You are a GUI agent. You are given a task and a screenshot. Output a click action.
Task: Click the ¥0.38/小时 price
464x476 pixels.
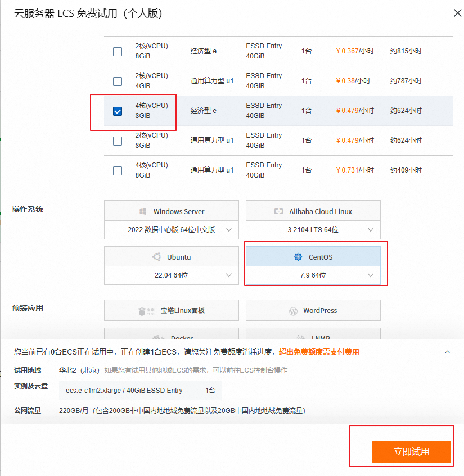(353, 81)
